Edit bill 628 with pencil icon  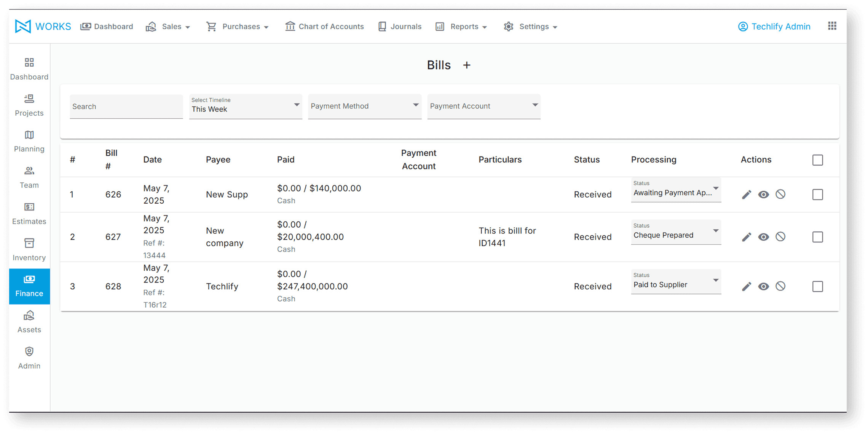click(747, 286)
